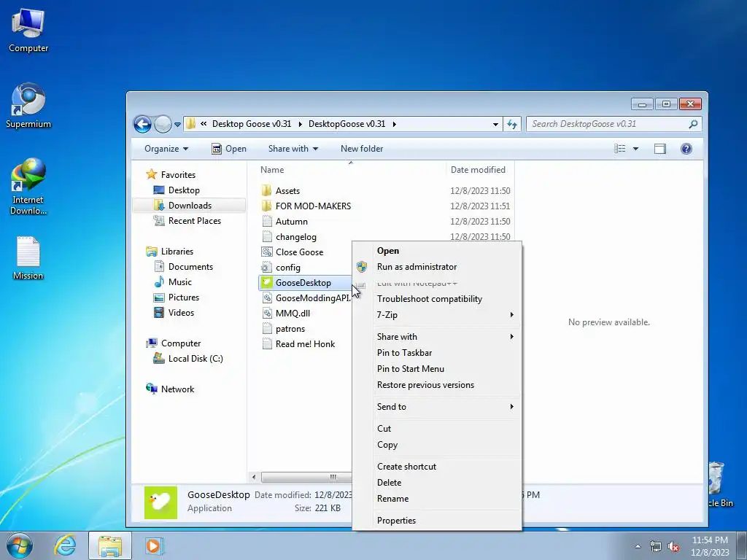This screenshot has height=560, width=747.
Task: Click the change view icon
Action: click(x=620, y=149)
